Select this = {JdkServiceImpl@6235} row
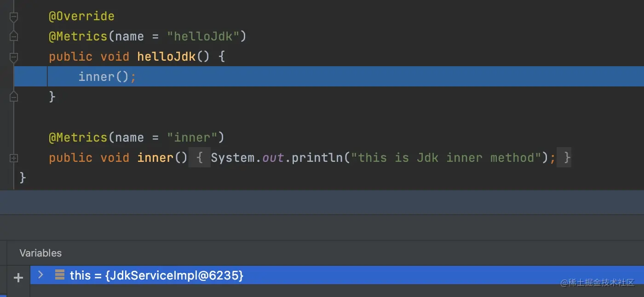 click(x=337, y=275)
